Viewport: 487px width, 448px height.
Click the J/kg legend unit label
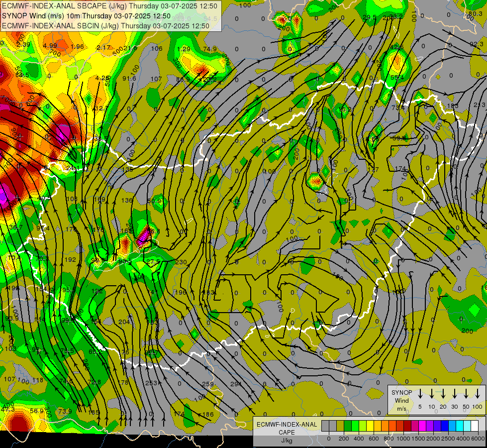(287, 441)
